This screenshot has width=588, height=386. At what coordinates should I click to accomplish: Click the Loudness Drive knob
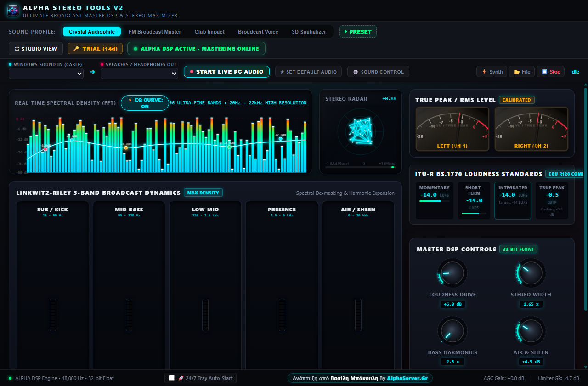click(452, 273)
